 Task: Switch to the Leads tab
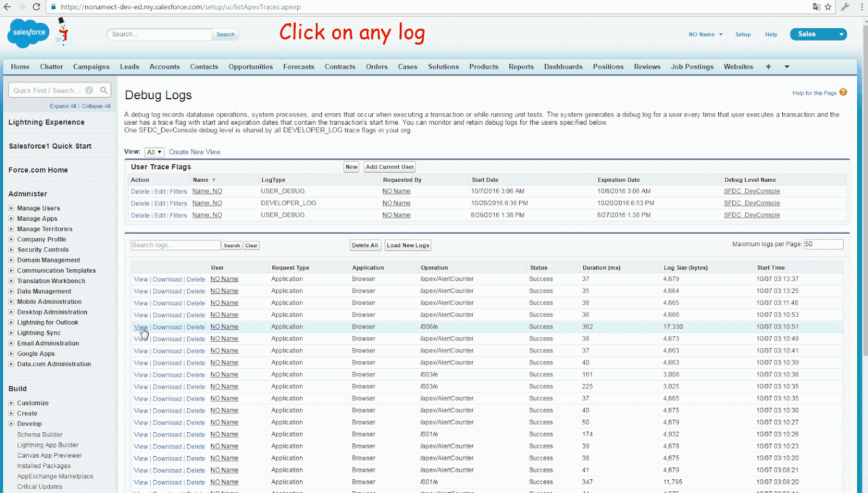tap(130, 67)
